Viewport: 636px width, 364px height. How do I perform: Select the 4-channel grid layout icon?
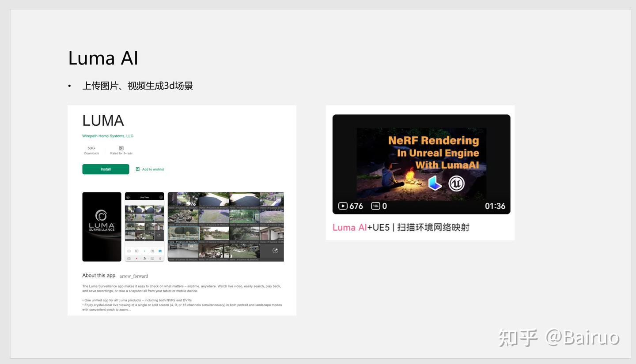[x=136, y=250]
